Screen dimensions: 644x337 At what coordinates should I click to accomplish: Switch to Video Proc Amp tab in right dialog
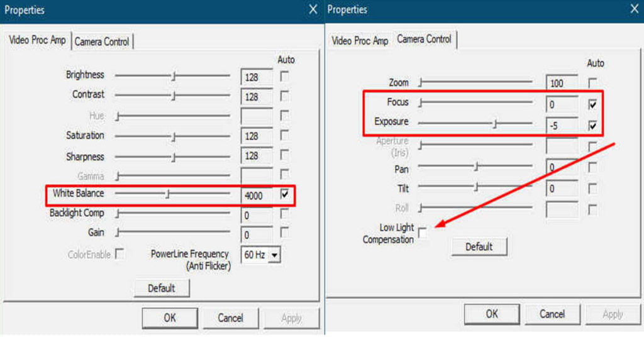coord(360,40)
